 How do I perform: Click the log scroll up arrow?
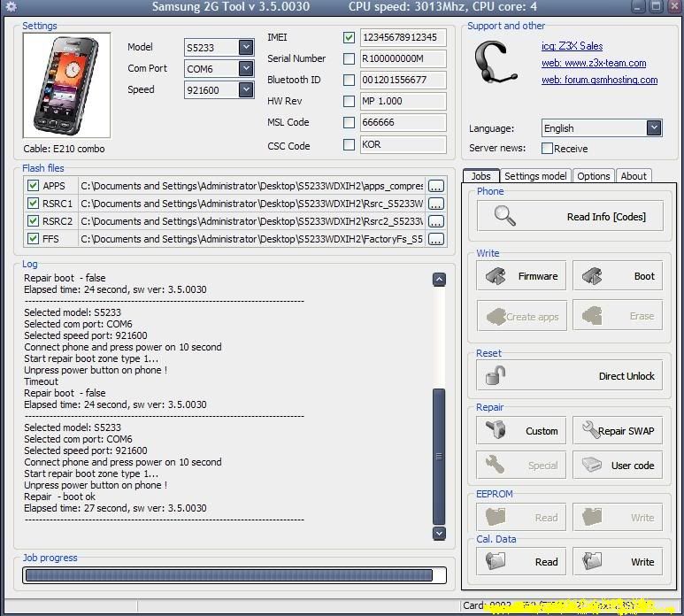click(439, 279)
